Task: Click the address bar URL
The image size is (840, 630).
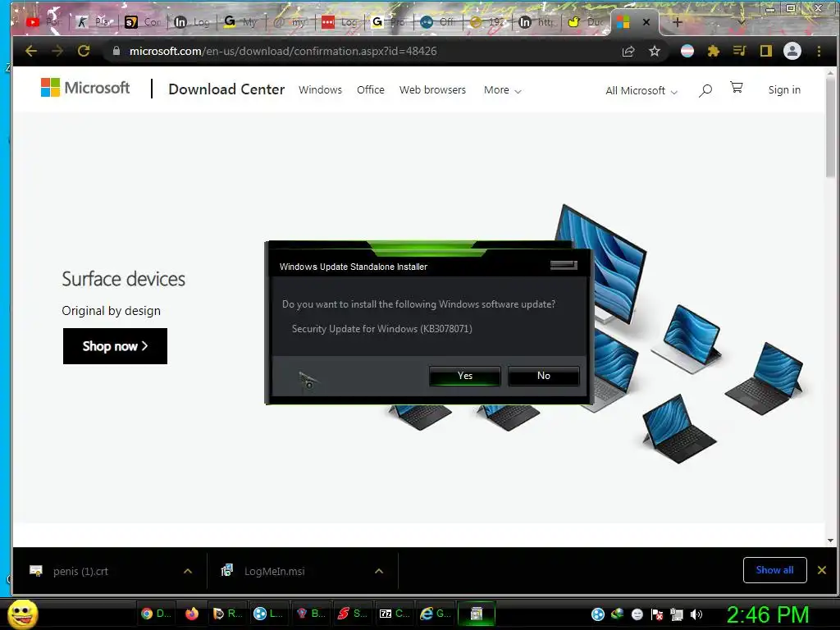Action: (x=283, y=51)
